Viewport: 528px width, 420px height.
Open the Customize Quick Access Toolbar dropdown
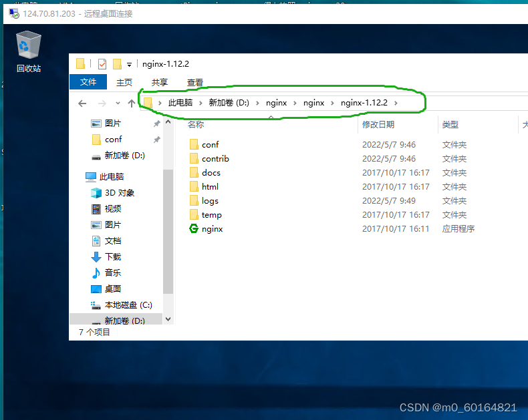(129, 65)
